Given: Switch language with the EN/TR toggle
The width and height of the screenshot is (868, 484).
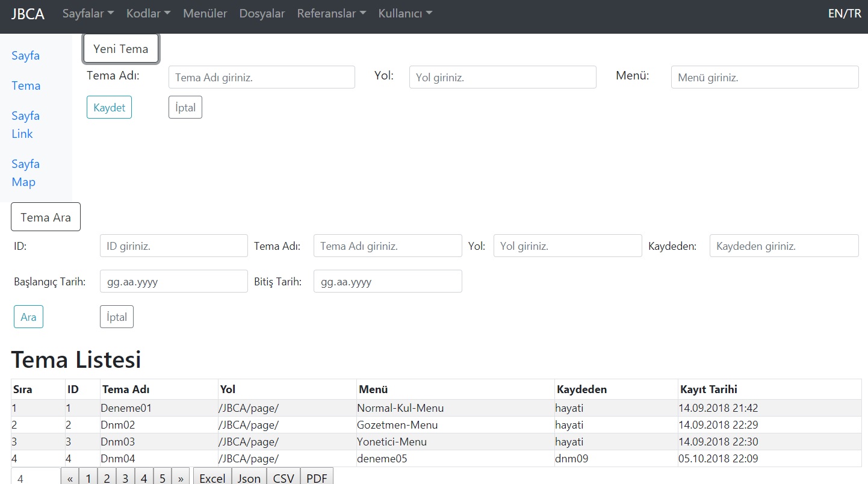Looking at the screenshot, I should click(844, 13).
